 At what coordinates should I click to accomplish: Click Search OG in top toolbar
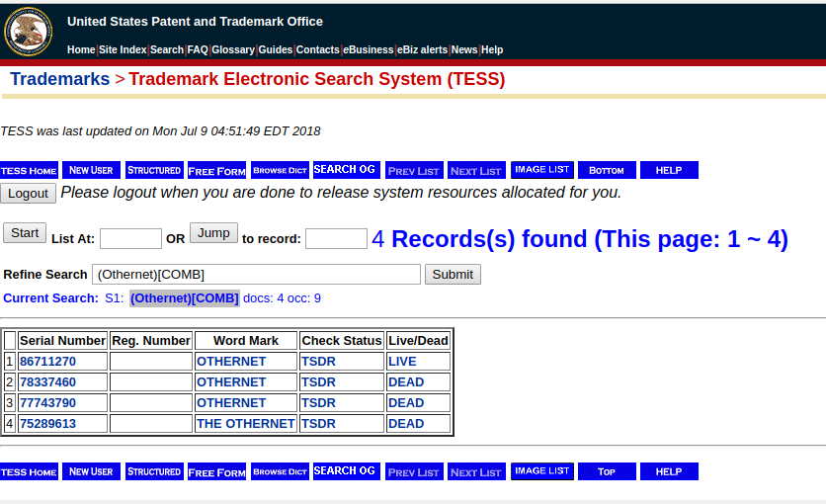point(346,170)
